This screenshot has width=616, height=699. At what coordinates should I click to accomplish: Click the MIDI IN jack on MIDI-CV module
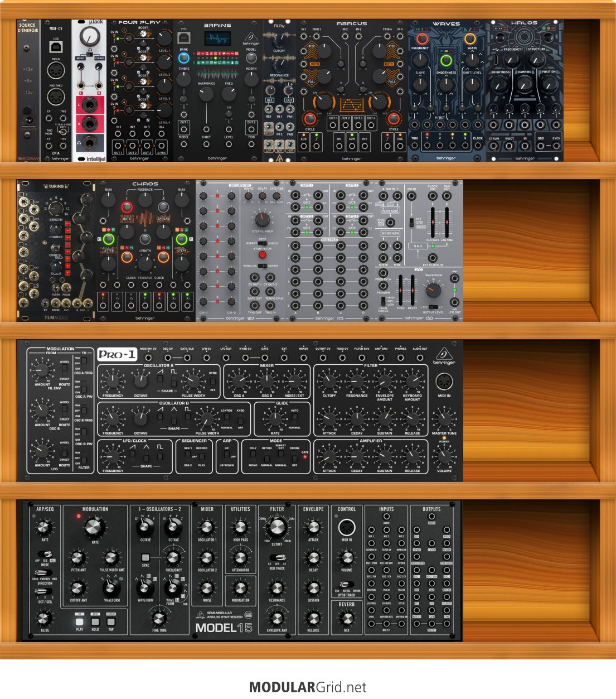(x=56, y=71)
